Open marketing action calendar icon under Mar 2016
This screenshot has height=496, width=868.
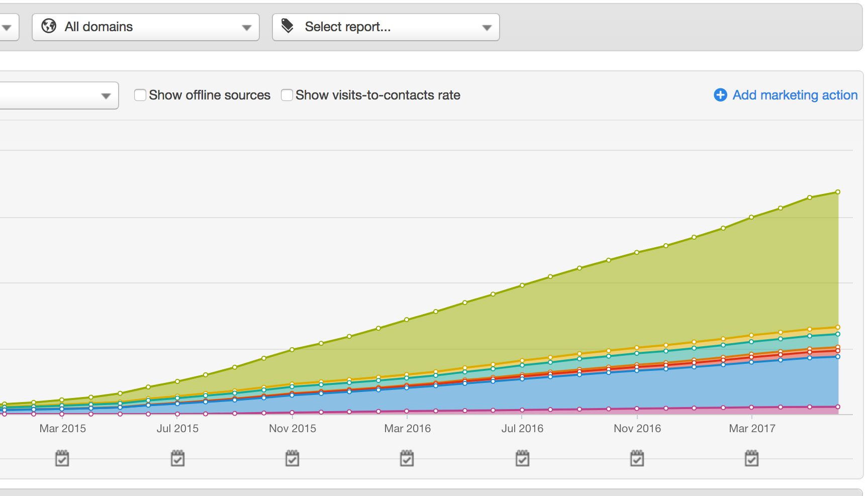pos(407,458)
